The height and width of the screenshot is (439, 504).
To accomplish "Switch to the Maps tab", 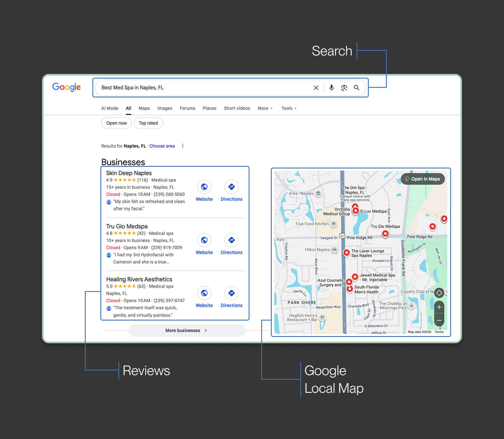I will click(x=144, y=108).
